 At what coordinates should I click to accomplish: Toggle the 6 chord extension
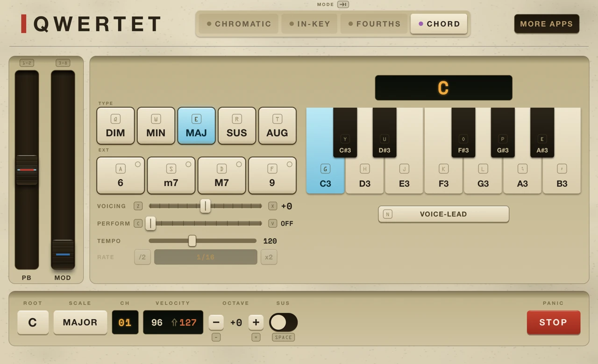click(121, 175)
